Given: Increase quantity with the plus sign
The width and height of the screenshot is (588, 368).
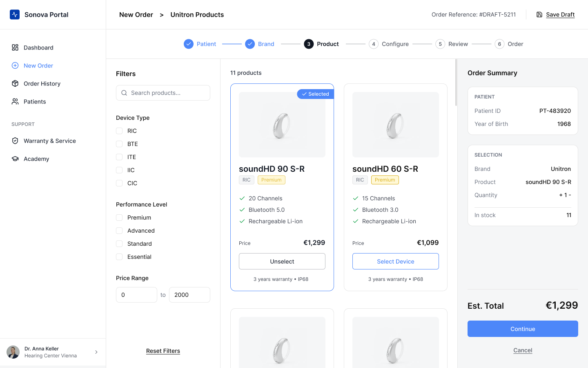Looking at the screenshot, I should (561, 195).
